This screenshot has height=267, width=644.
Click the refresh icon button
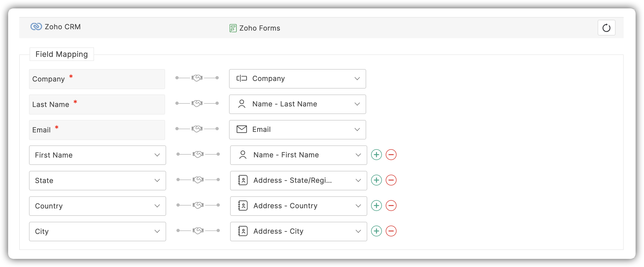(x=606, y=28)
